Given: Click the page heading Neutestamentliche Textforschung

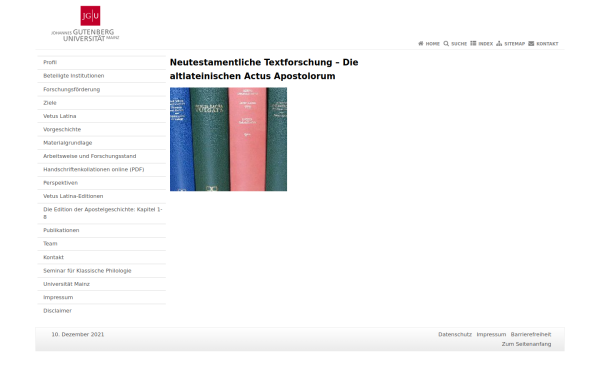Looking at the screenshot, I should pos(264,69).
